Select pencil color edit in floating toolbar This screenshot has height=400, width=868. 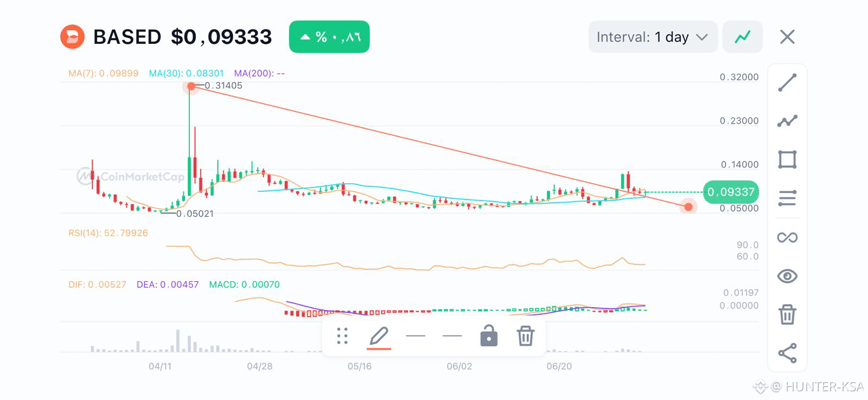(x=379, y=337)
